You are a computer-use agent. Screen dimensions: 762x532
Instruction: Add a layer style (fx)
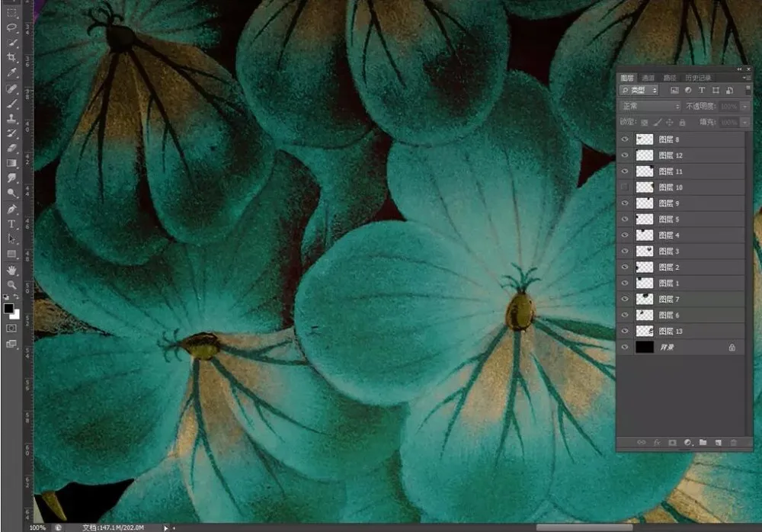pyautogui.click(x=657, y=443)
